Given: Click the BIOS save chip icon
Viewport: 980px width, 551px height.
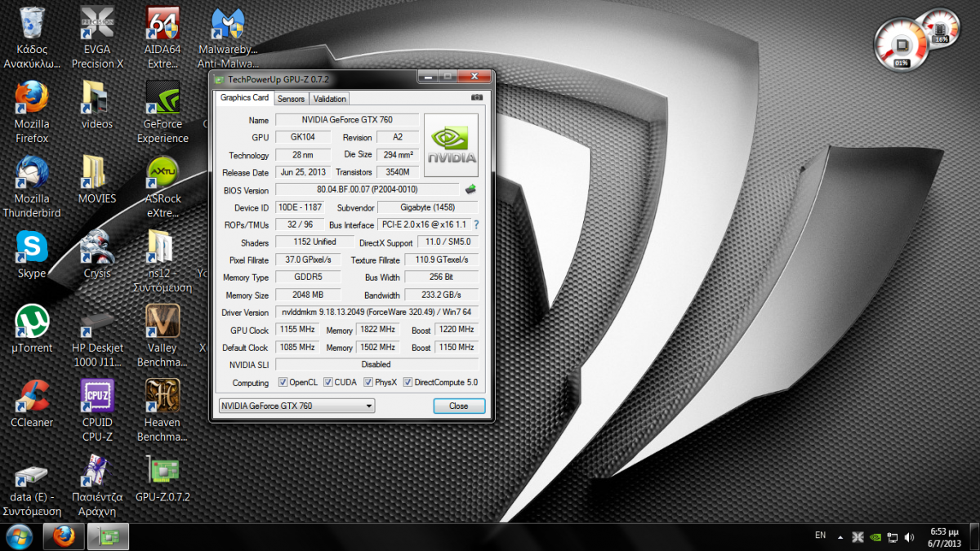Looking at the screenshot, I should point(470,189).
